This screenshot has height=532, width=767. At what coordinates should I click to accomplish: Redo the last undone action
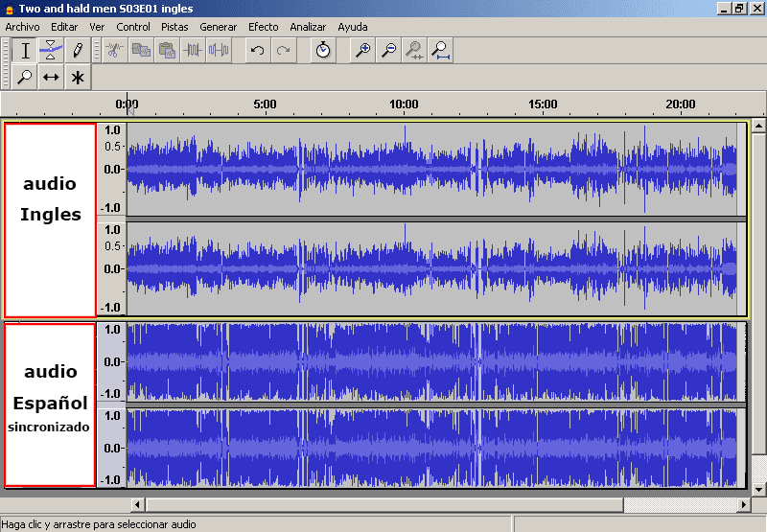(x=284, y=51)
